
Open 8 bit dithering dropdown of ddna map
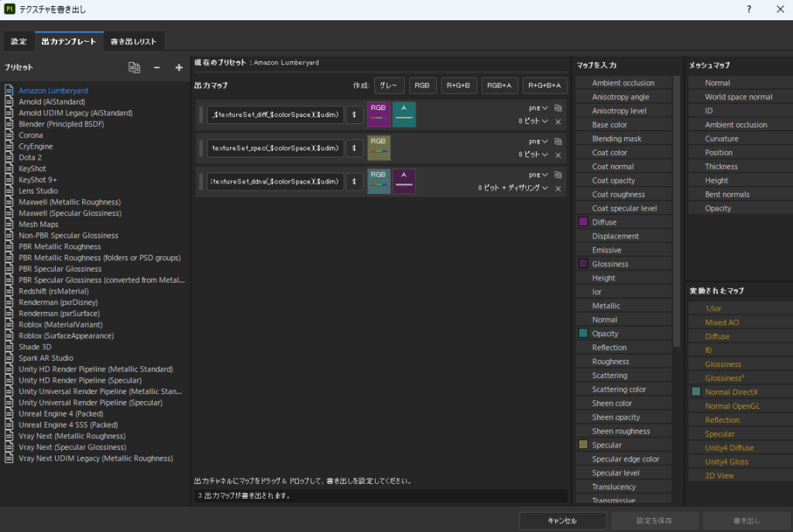click(513, 188)
